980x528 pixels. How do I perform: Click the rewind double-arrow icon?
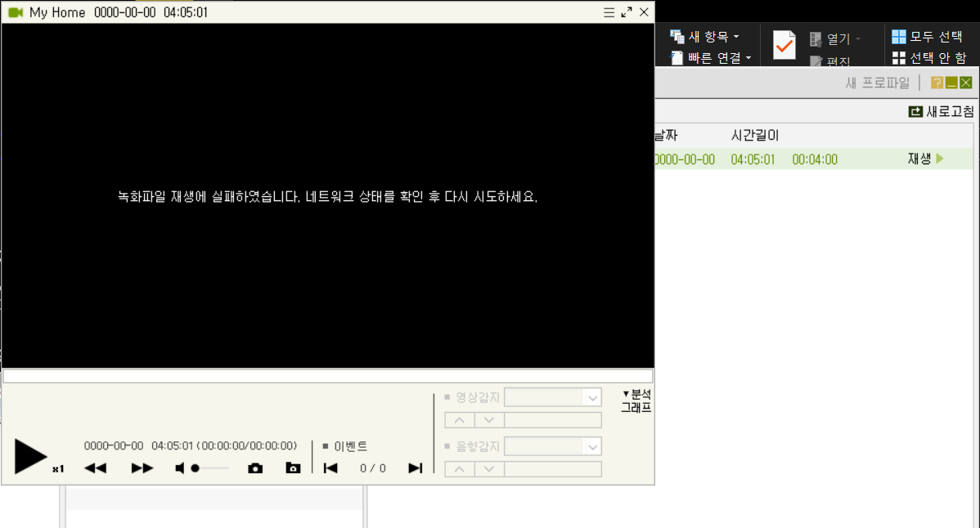(x=95, y=468)
